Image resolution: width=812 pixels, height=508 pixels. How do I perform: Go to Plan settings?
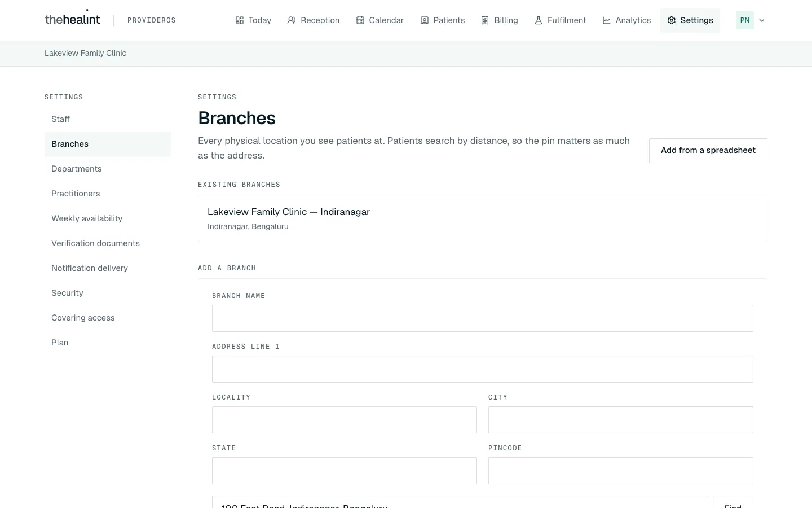tap(108, 343)
